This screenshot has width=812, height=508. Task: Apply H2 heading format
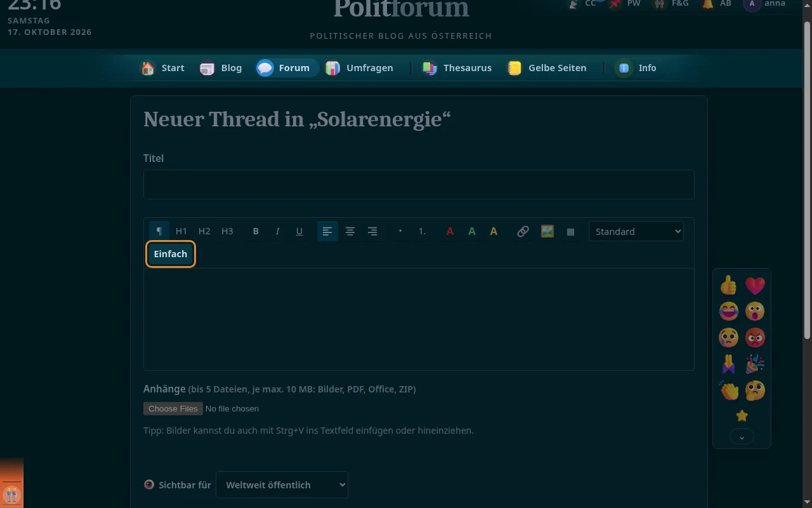[x=204, y=231]
